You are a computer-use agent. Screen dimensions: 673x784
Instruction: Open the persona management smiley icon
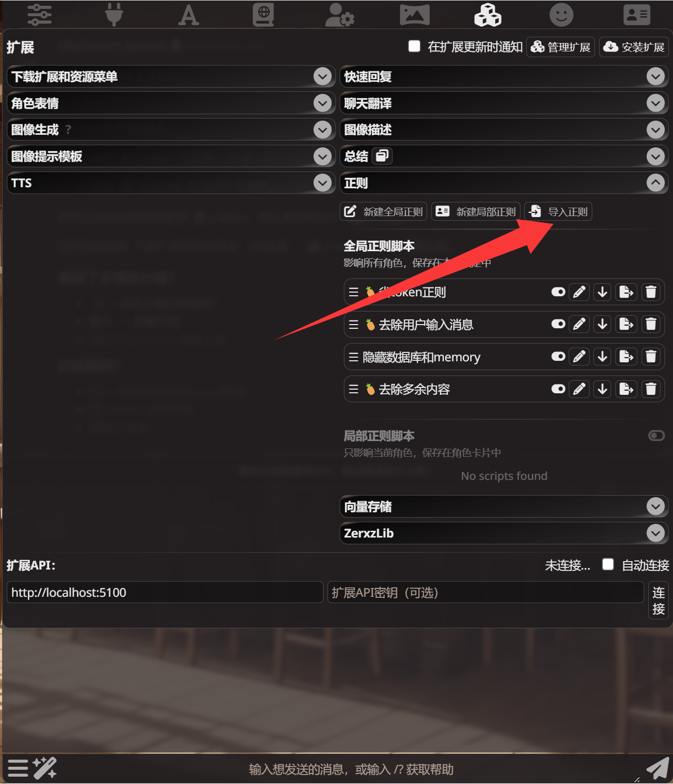(561, 14)
